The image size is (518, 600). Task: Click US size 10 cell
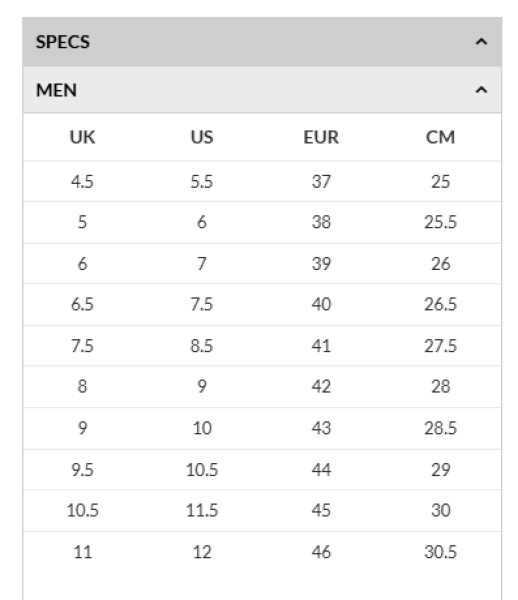(x=202, y=428)
